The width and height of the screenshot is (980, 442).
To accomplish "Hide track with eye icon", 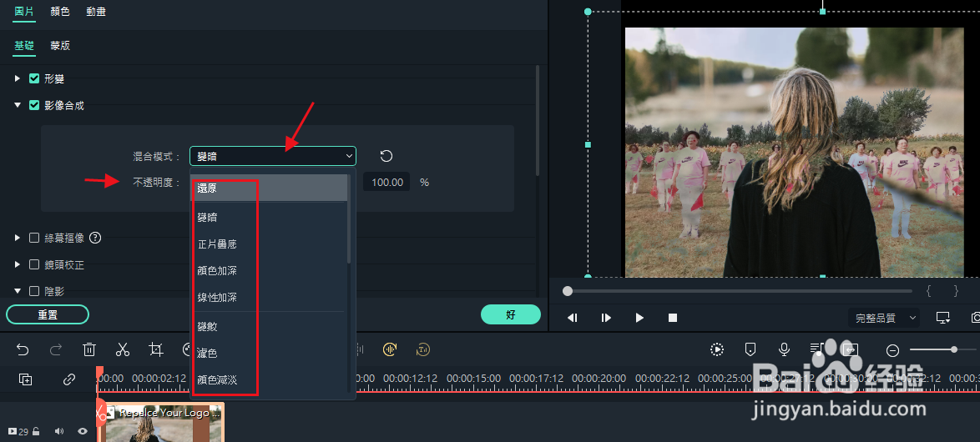I will click(x=82, y=431).
